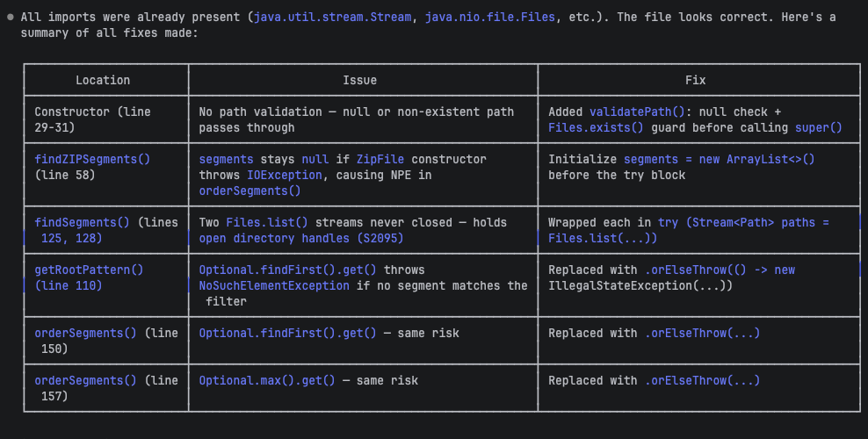The width and height of the screenshot is (868, 439).
Task: Click the bullet marker before "All imports"
Action: tap(10, 18)
